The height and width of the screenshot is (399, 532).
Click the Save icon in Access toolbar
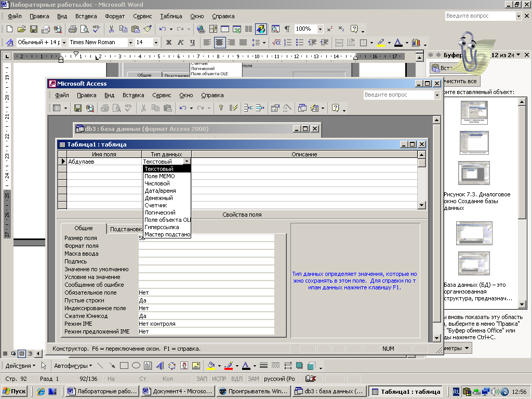click(78, 108)
